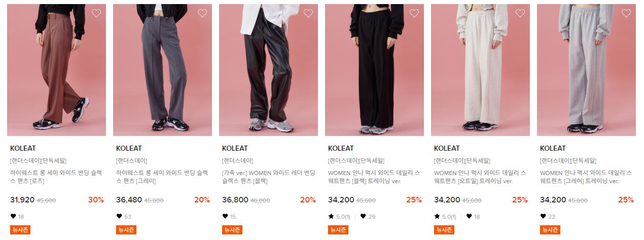Click heart icon on gray sweatpants image
644x240 pixels.
click(626, 13)
